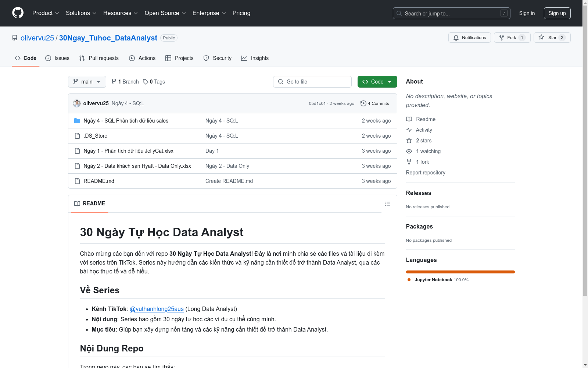Click the olivervu25 avatar in commit header
Viewport: 588px width, 368px height.
(x=77, y=103)
